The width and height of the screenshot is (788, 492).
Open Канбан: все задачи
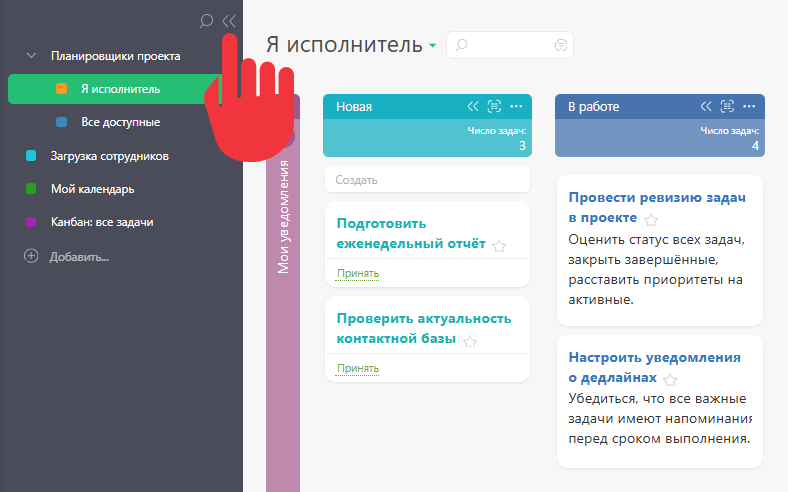pos(102,222)
